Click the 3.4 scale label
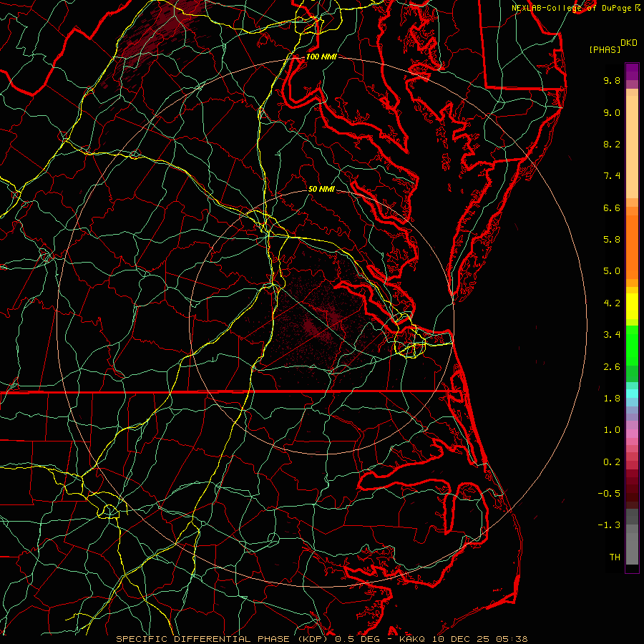The width and height of the screenshot is (644, 644). coord(612,335)
